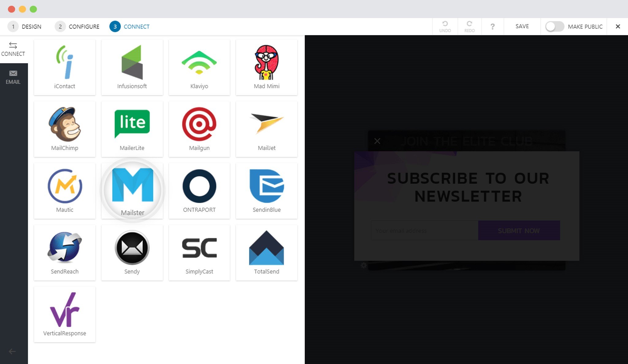The width and height of the screenshot is (628, 364).
Task: Close the editor with the X button
Action: 618,26
